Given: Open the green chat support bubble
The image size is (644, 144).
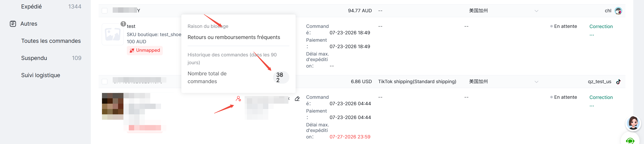Looking at the screenshot, I should [630, 140].
